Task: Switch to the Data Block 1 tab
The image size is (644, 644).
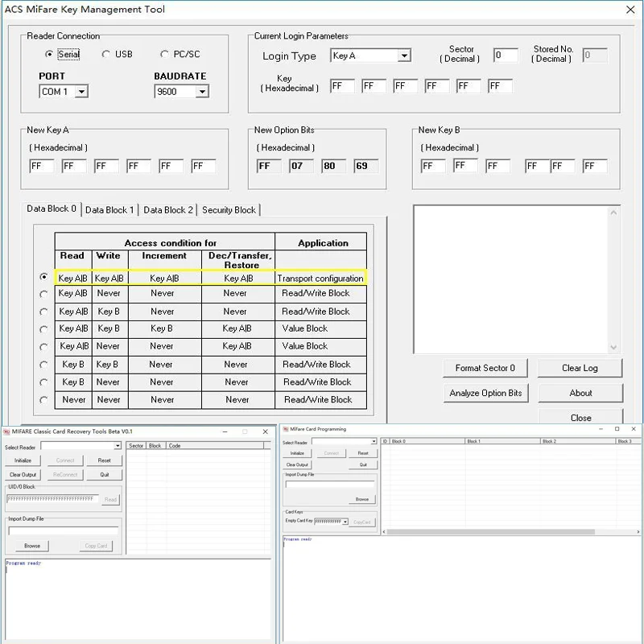Action: coord(109,210)
